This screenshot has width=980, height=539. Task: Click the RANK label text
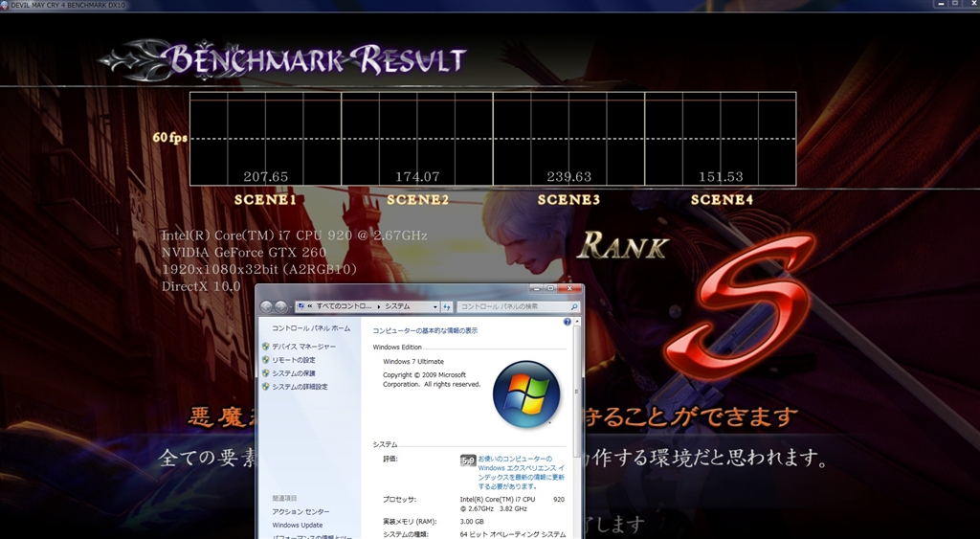pyautogui.click(x=622, y=246)
